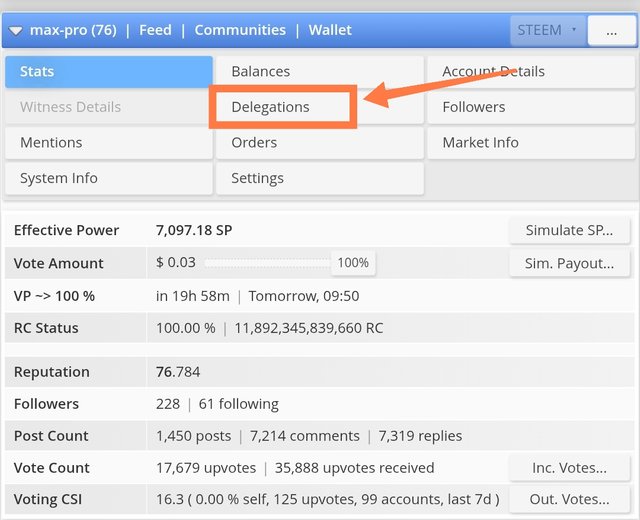Click the disabled Witness Details tab
This screenshot has height=520, width=640.
coord(109,107)
